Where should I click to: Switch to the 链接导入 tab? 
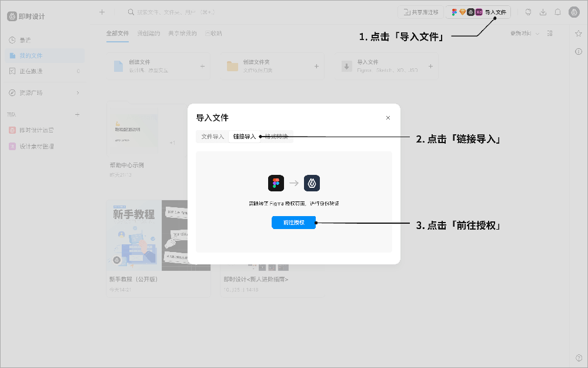click(245, 136)
